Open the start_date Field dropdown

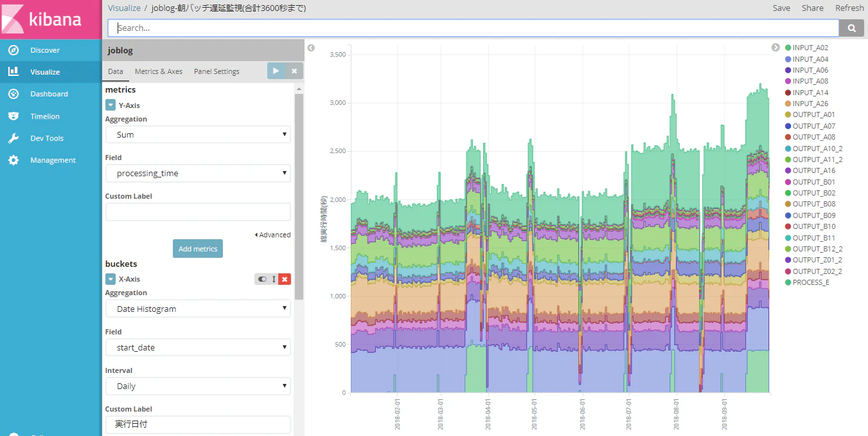point(198,347)
